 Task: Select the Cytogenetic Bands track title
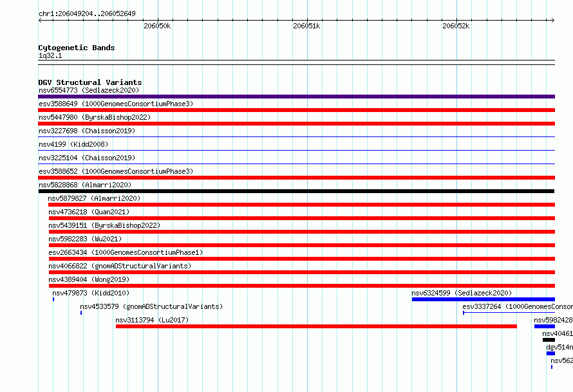(x=77, y=48)
